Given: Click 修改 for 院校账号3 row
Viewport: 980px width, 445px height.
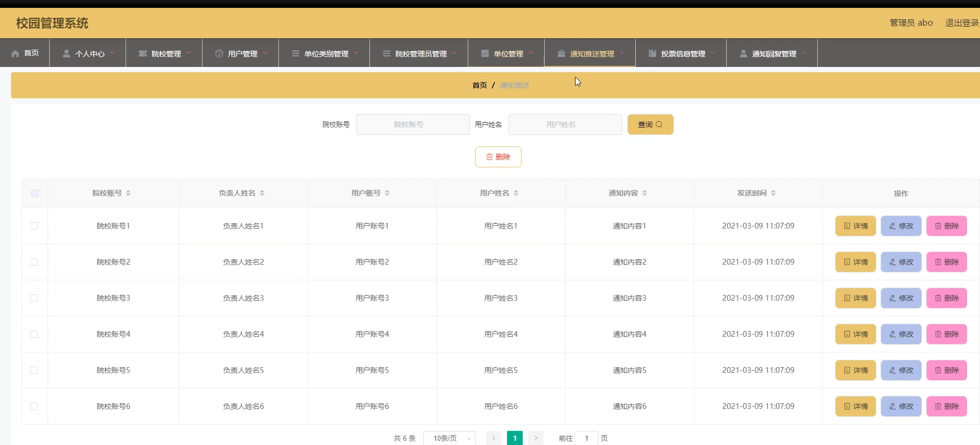Looking at the screenshot, I should 901,298.
